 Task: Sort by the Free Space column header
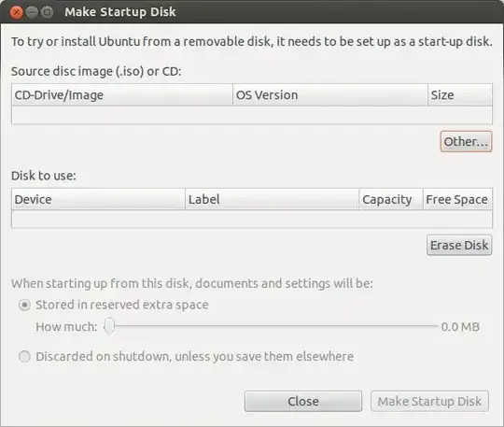click(457, 200)
